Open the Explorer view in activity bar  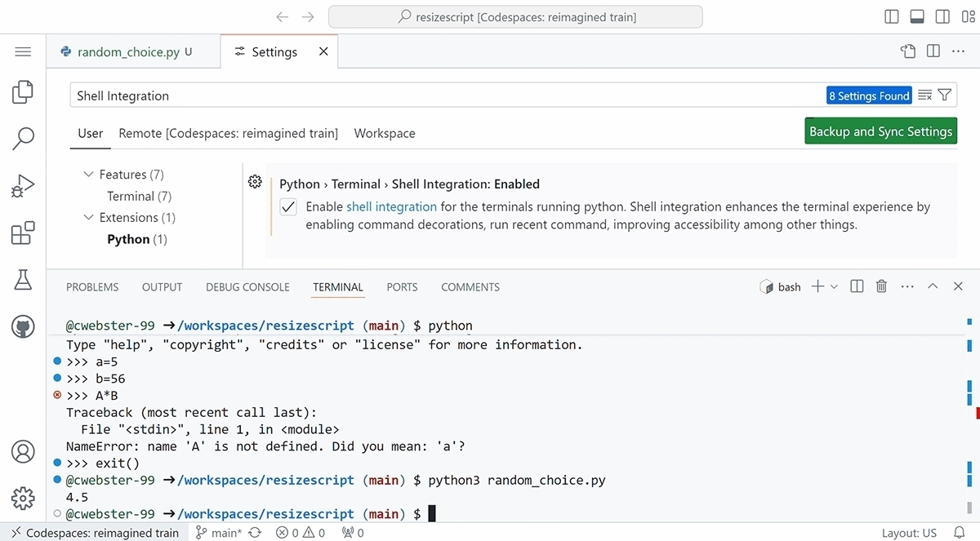click(23, 92)
